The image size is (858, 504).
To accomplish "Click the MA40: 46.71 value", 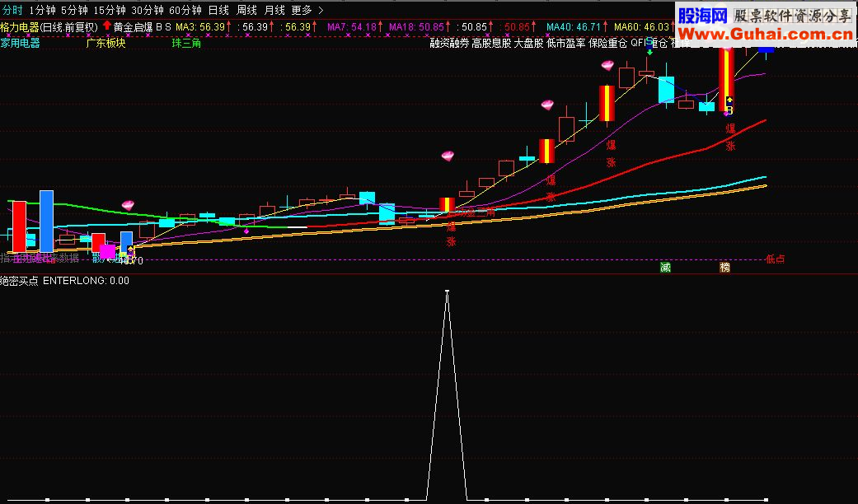I will coord(574,27).
